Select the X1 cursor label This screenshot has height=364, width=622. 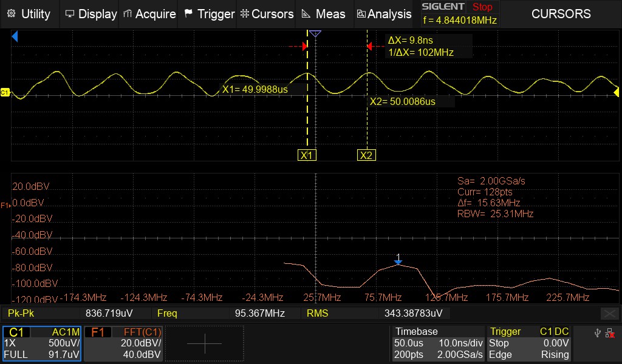[307, 155]
